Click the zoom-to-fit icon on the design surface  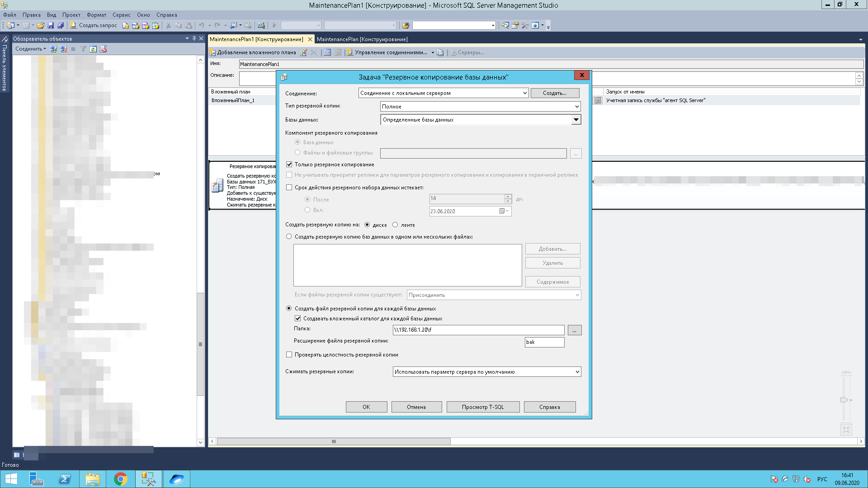click(x=846, y=429)
